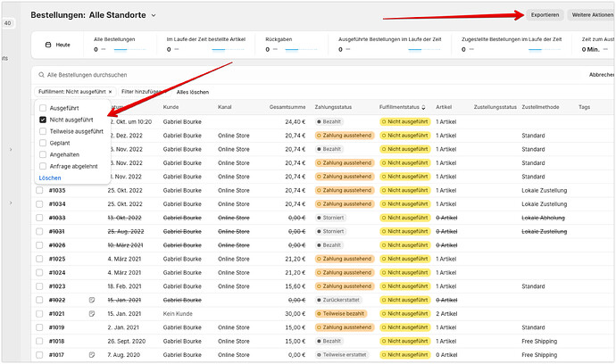Open the note icon on order #1022
This screenshot has height=364, width=616.
pos(92,300)
